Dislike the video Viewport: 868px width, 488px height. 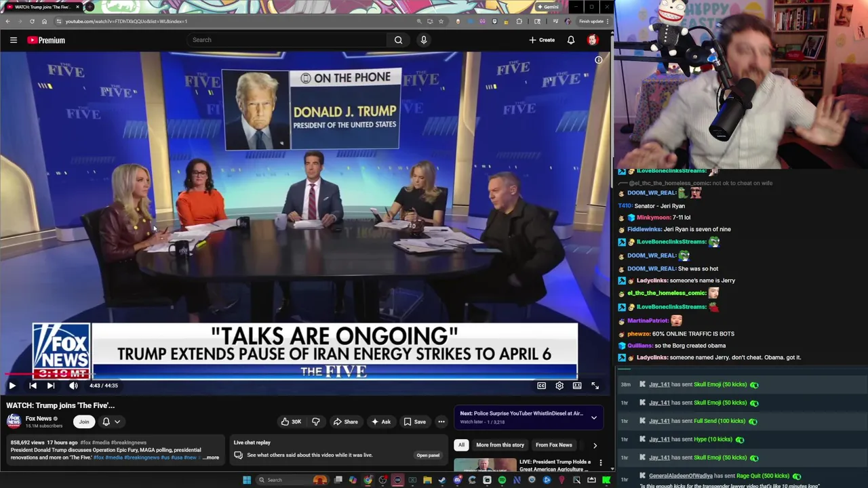[x=315, y=422]
